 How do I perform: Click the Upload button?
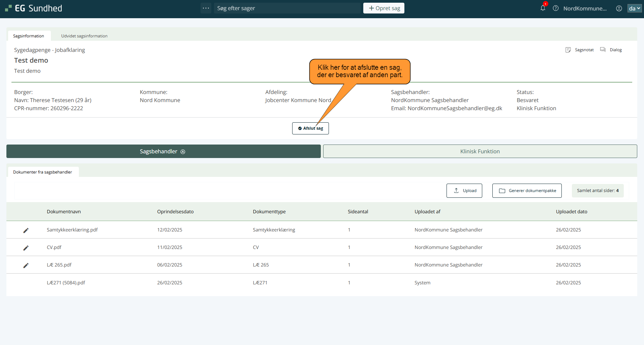click(x=464, y=191)
